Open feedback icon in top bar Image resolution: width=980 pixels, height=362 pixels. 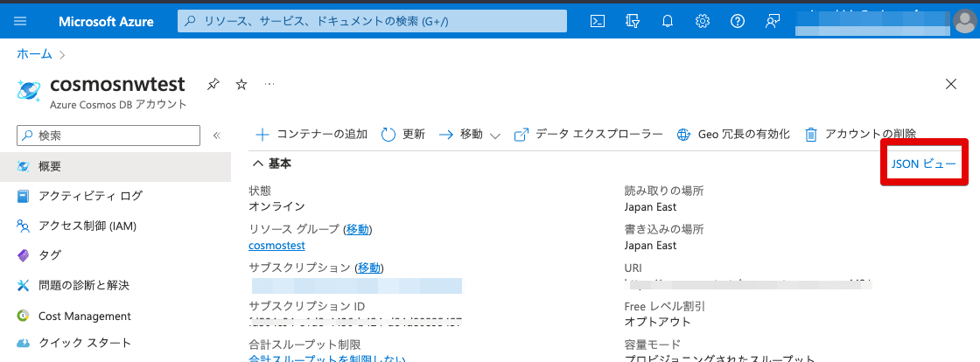(x=773, y=21)
